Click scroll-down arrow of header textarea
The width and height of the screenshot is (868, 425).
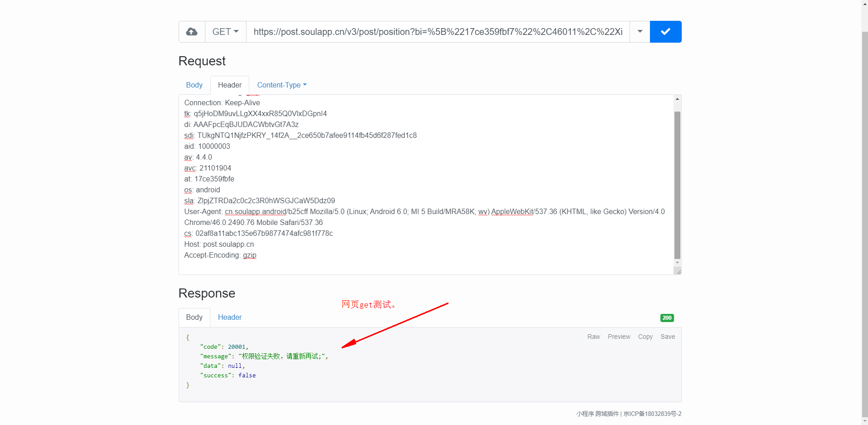(x=677, y=263)
